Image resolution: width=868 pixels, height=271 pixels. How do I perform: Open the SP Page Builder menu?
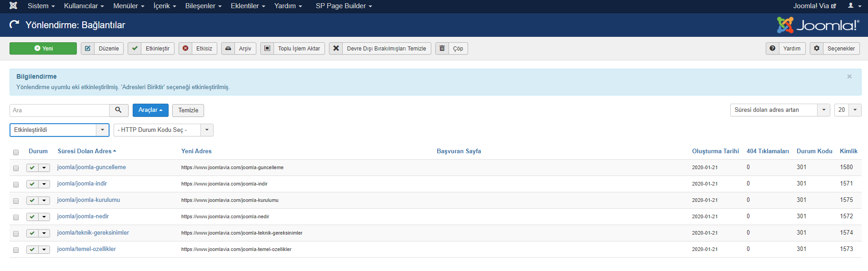(x=344, y=6)
